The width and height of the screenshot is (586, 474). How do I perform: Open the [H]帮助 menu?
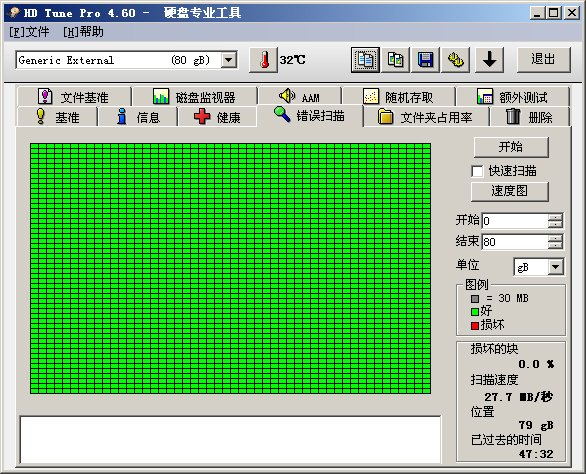click(83, 32)
